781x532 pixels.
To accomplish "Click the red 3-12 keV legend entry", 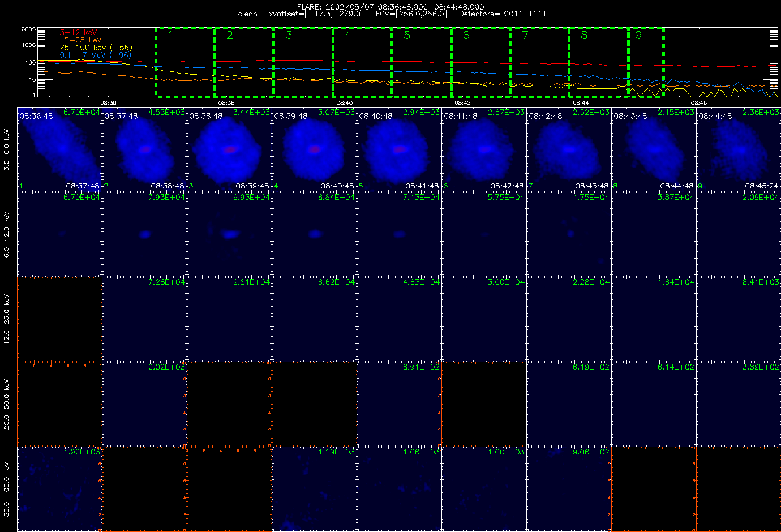I will (79, 33).
